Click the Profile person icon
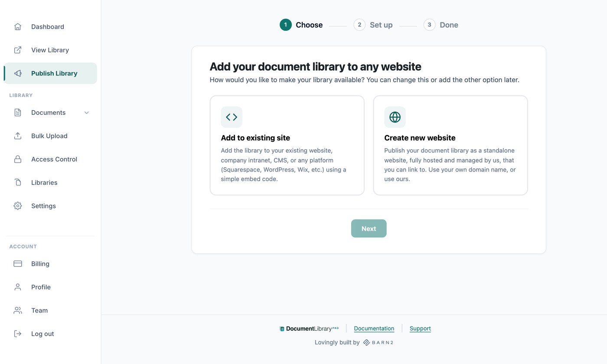The width and height of the screenshot is (607, 364). pos(18,287)
